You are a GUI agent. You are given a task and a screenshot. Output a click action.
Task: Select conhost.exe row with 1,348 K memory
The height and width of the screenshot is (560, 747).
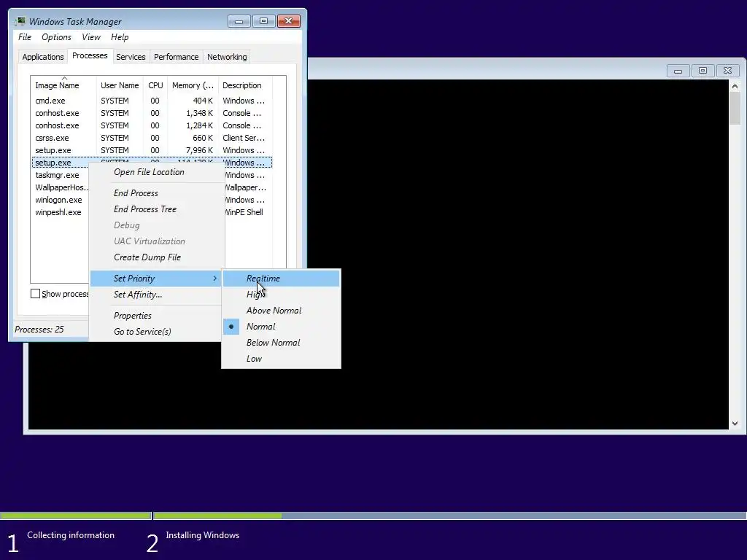click(x=152, y=113)
